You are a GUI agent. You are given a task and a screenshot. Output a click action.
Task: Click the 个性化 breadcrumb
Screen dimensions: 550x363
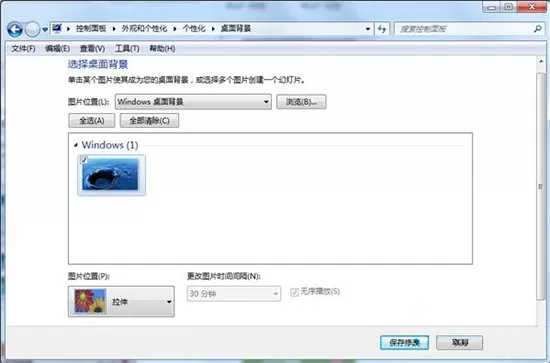[194, 28]
